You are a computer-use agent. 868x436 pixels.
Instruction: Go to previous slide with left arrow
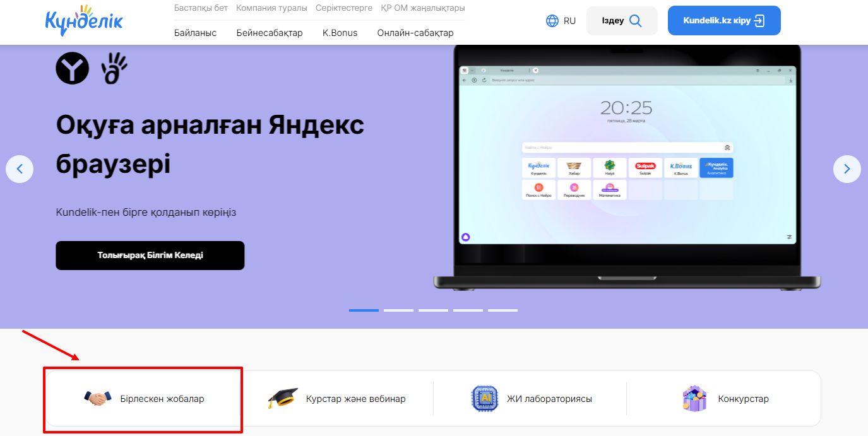pos(20,169)
